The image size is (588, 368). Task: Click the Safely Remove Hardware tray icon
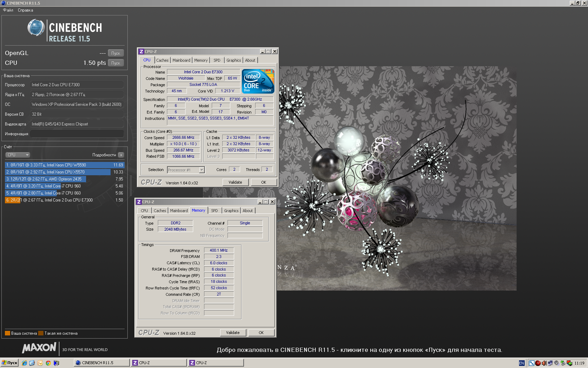(x=563, y=363)
